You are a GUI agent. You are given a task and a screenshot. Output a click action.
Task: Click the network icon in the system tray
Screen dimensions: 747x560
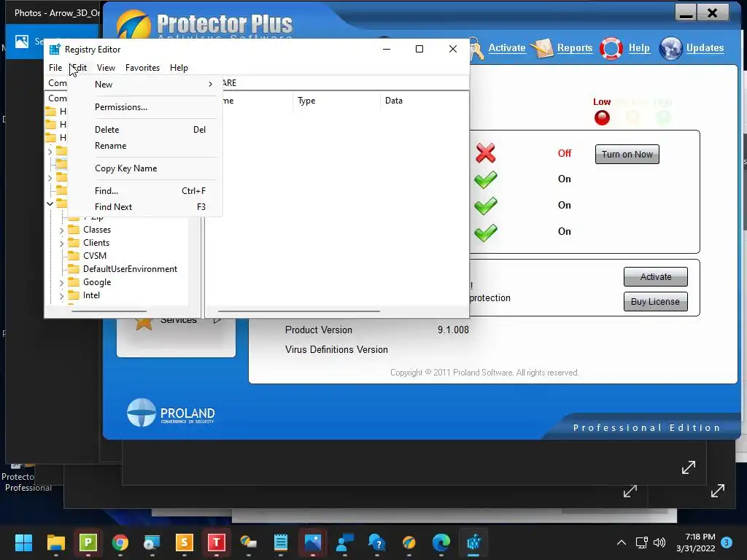[642, 542]
